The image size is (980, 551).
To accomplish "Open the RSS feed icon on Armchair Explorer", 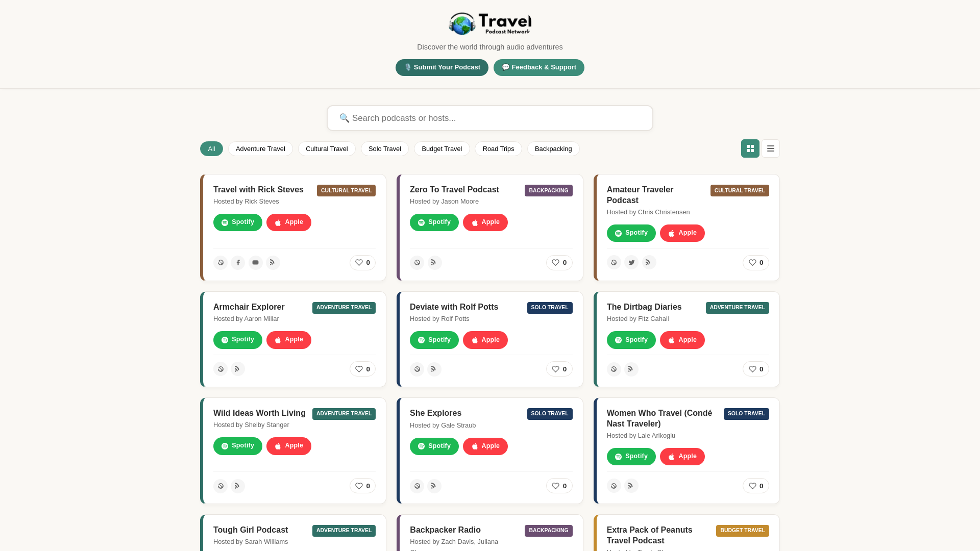I will tap(238, 369).
